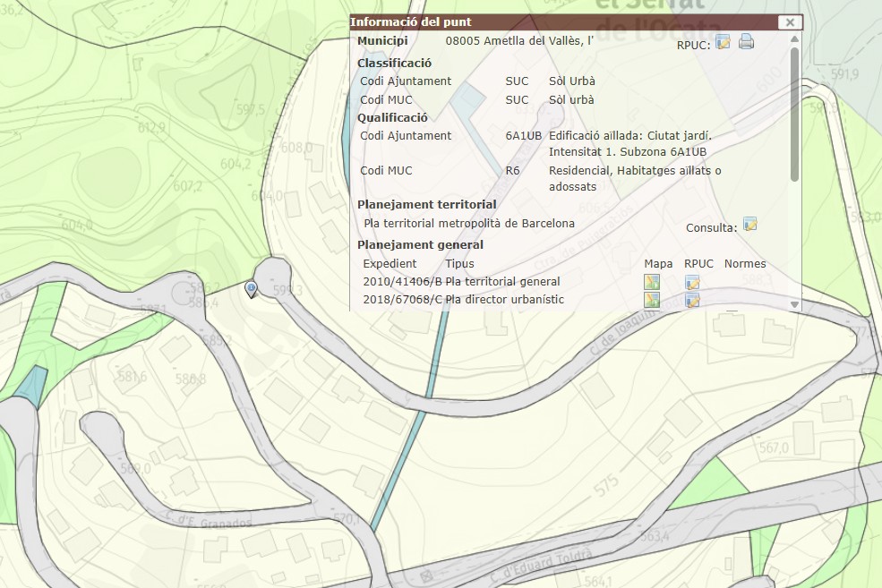Click the printer icon in info panel
This screenshot has width=882, height=588.
746,42
